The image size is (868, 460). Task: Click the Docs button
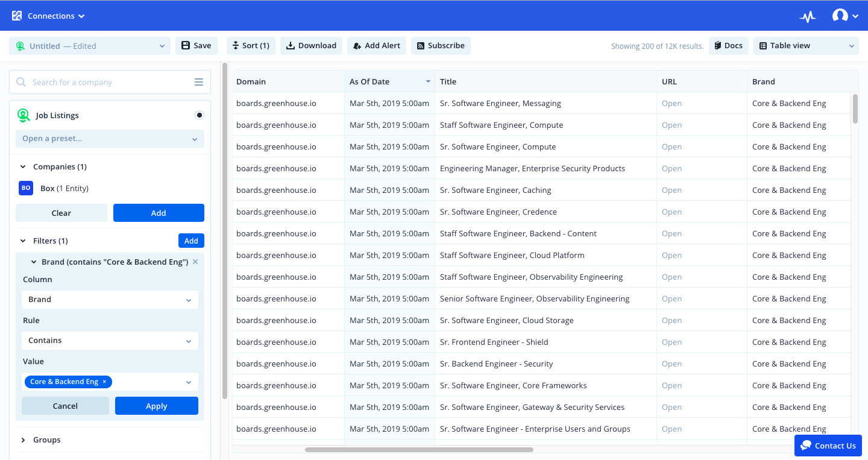[x=728, y=45]
